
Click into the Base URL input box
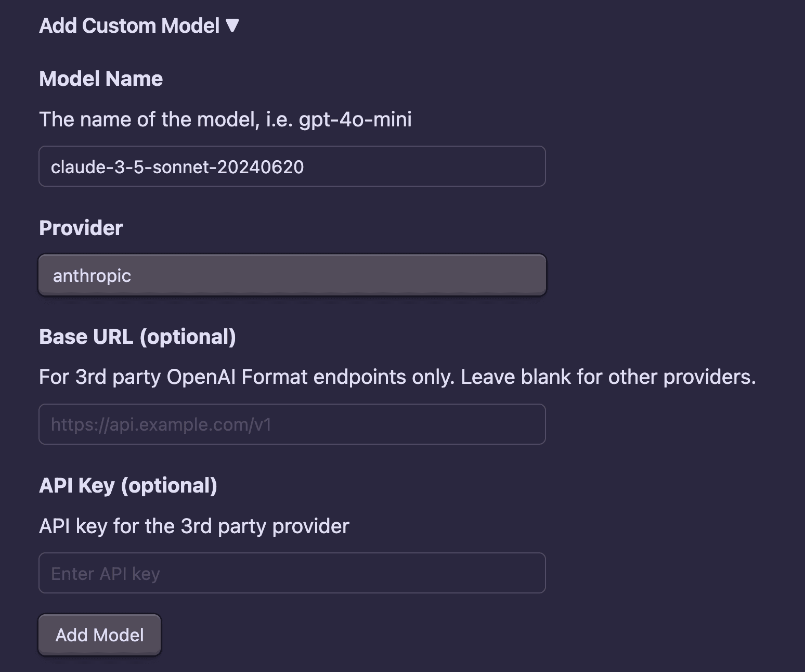click(292, 424)
